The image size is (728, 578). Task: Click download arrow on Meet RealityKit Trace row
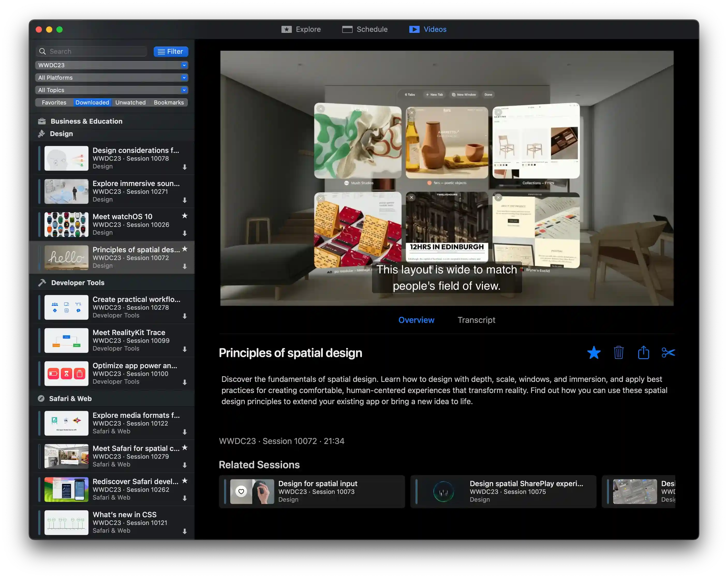[185, 349]
